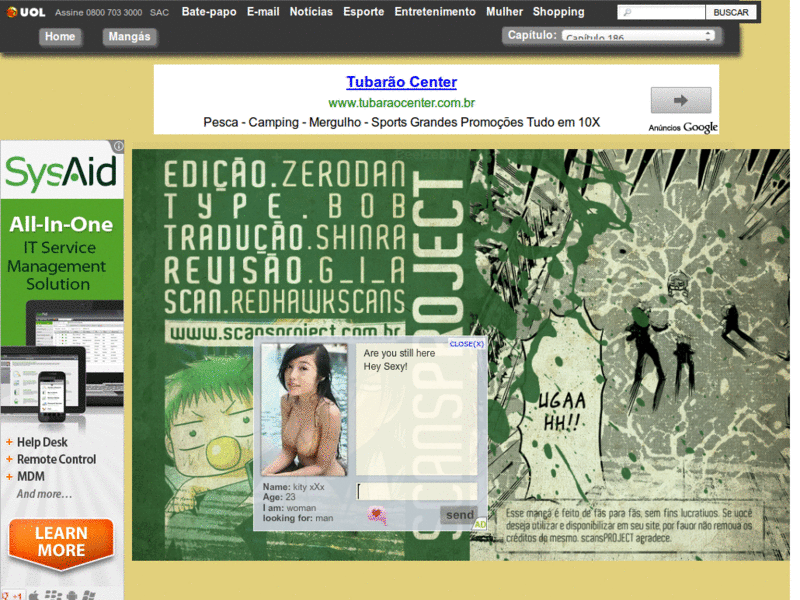This screenshot has width=800, height=600.
Task: Open the Entretenimento section
Action: (435, 12)
